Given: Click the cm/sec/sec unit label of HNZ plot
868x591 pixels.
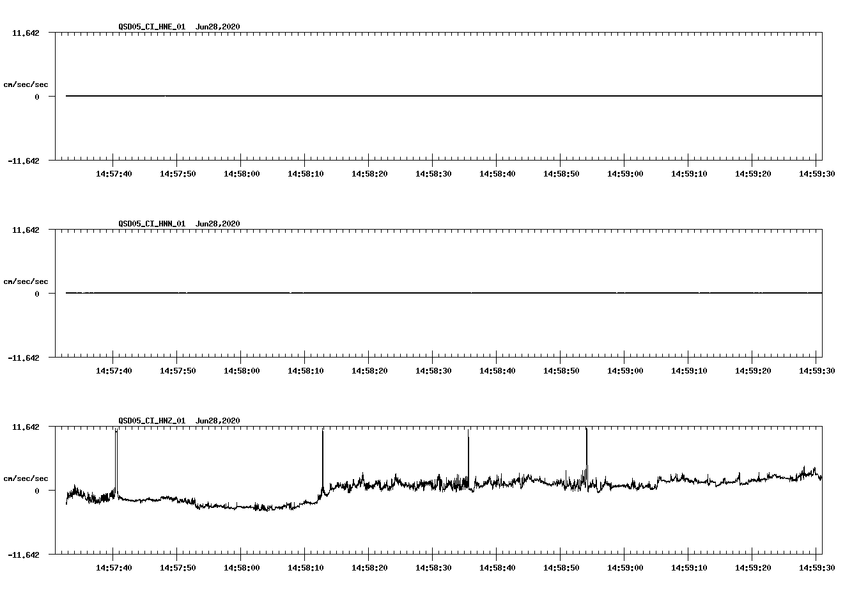Looking at the screenshot, I should click(26, 478).
